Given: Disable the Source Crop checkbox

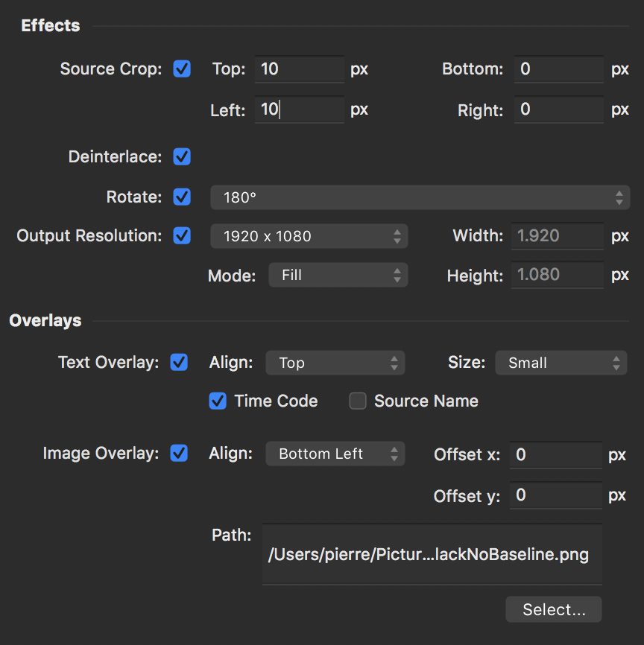Looking at the screenshot, I should click(x=182, y=69).
